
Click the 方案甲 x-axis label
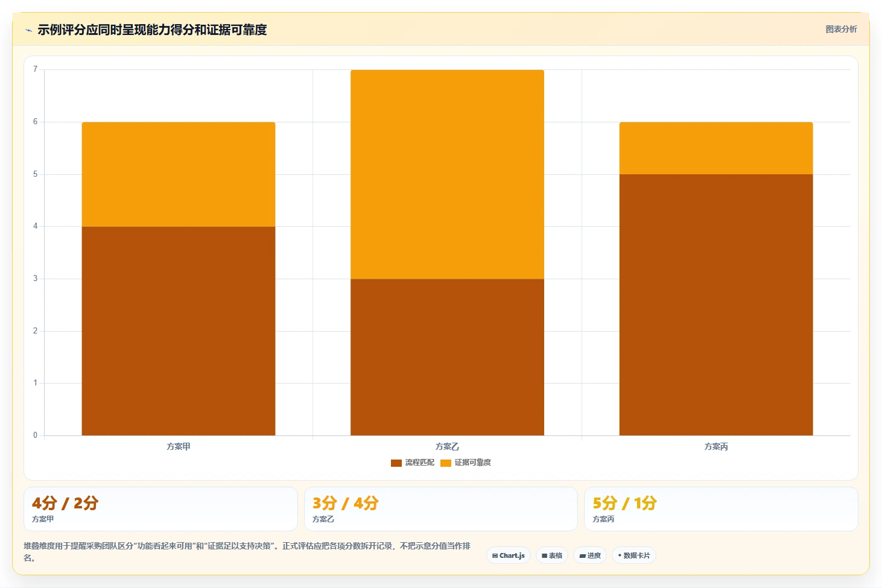179,447
